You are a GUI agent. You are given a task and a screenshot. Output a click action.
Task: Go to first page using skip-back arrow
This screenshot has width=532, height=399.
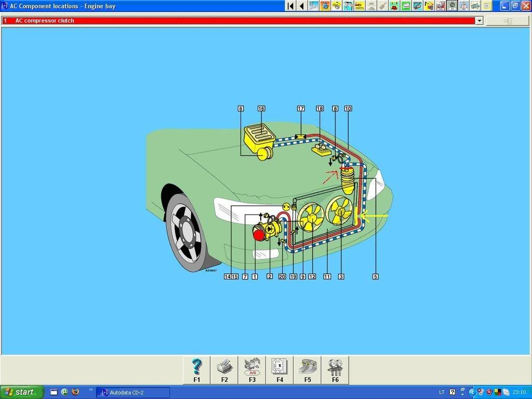[291, 6]
